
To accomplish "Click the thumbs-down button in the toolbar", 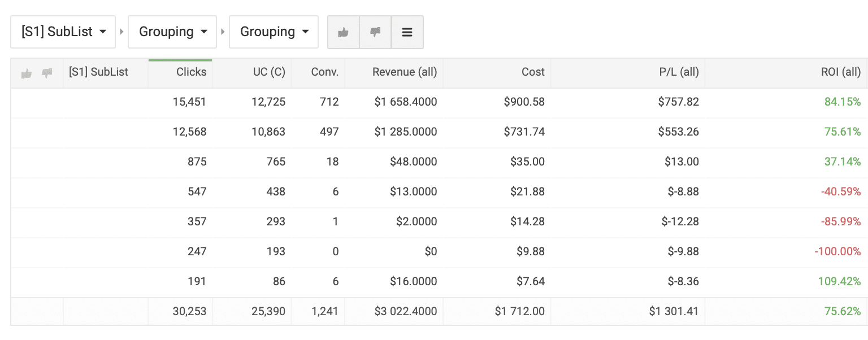I will tap(375, 32).
